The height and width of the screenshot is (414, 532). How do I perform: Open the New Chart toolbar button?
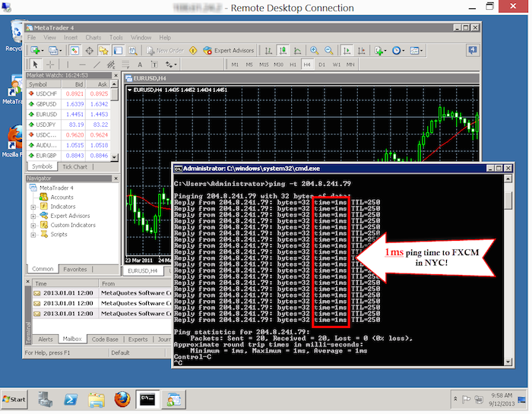pyautogui.click(x=36, y=51)
